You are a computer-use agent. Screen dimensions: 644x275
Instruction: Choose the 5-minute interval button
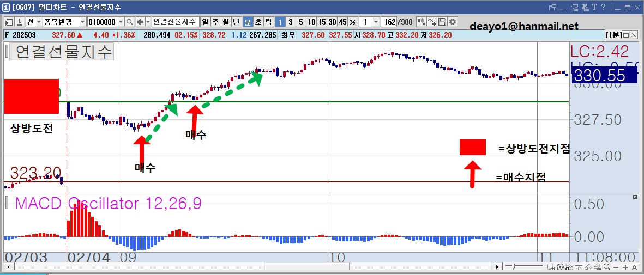[x=300, y=22]
